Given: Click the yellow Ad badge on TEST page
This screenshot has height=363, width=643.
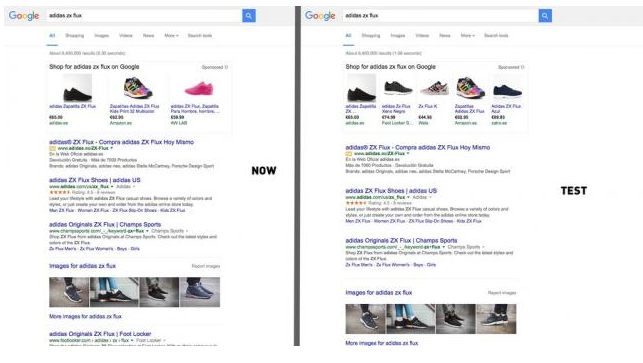Looking at the screenshot, I should coord(349,153).
